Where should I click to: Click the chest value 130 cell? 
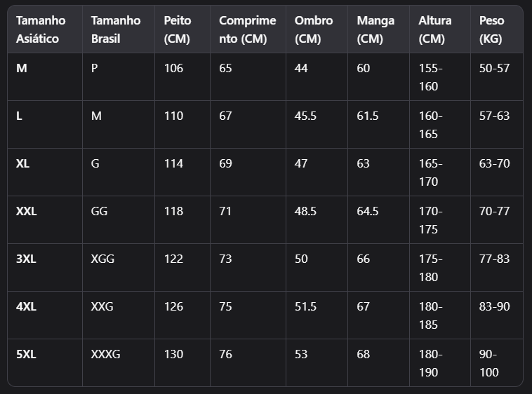click(173, 354)
